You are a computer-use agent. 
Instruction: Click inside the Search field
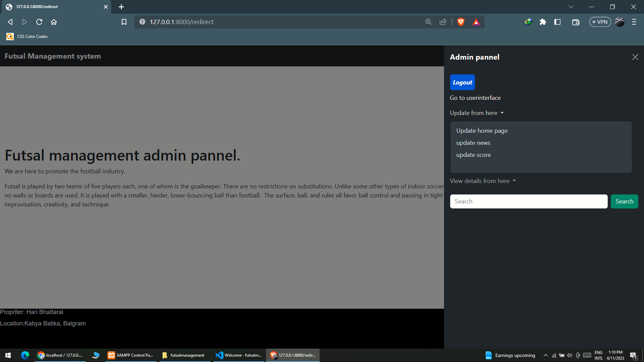click(x=529, y=201)
